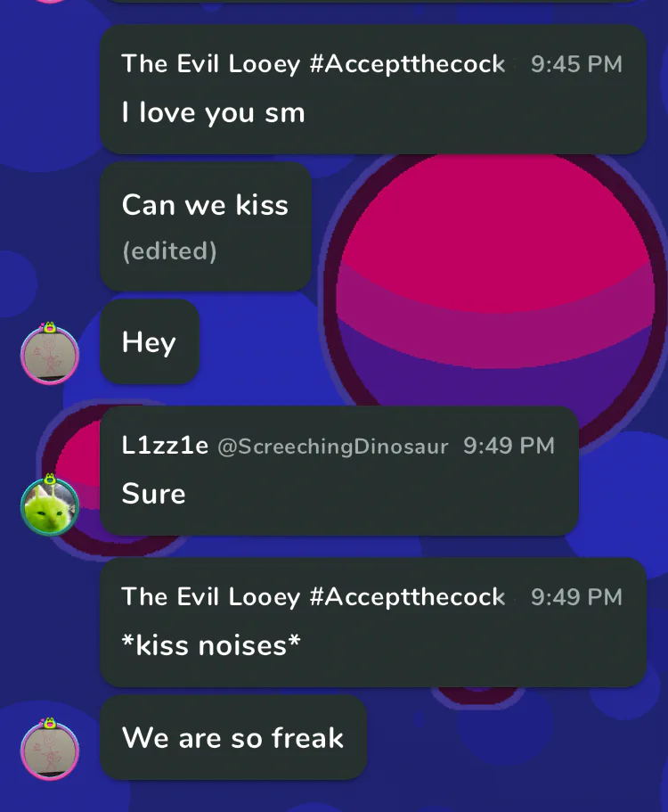
Task: Tap the frog badge on L1zz1e's avatar
Action: (50, 479)
